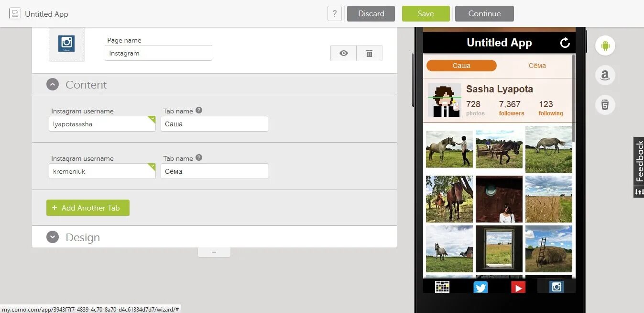Open the grid menu icon in phone footer

(442, 287)
